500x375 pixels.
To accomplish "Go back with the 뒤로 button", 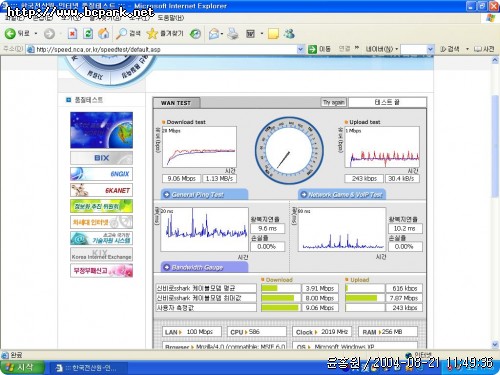I will click(17, 33).
